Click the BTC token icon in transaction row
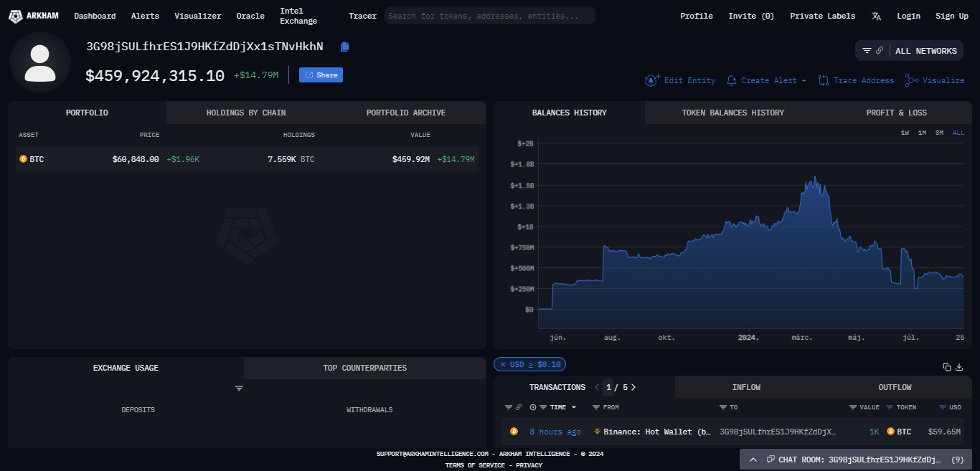Viewport: 980px width, 471px height. (x=891, y=432)
